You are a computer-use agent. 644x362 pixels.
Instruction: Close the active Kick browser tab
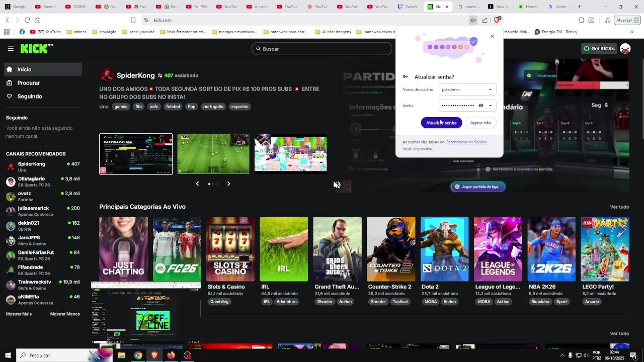[x=447, y=7]
